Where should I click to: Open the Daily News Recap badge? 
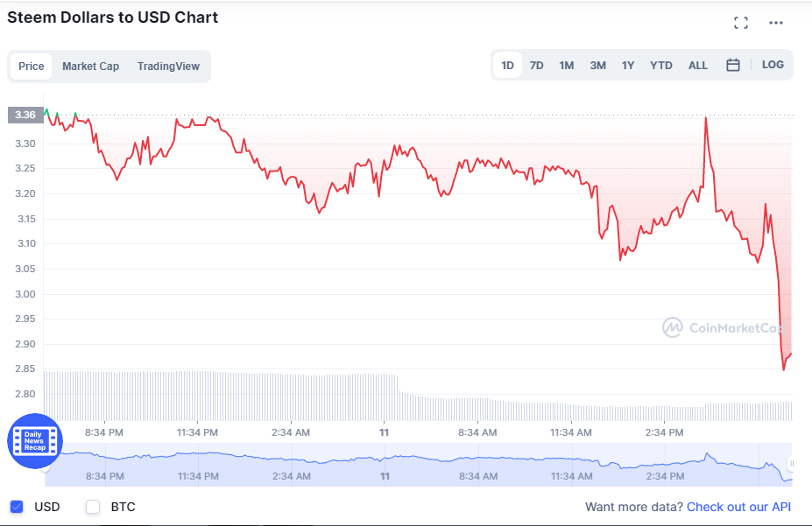(35, 441)
